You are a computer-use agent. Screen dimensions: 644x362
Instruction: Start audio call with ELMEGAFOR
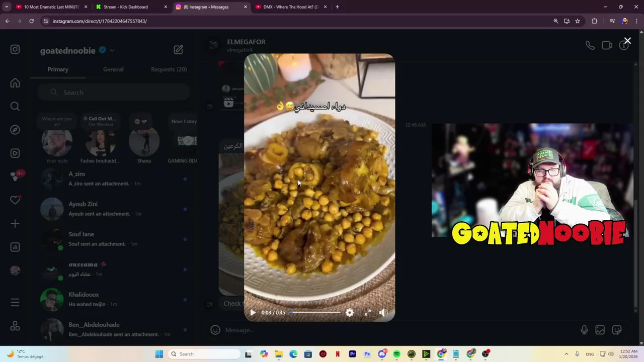coord(590,46)
